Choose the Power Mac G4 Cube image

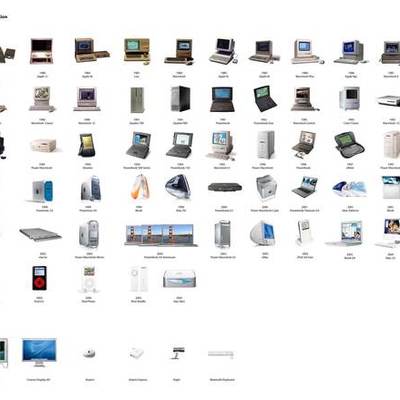click(266, 188)
